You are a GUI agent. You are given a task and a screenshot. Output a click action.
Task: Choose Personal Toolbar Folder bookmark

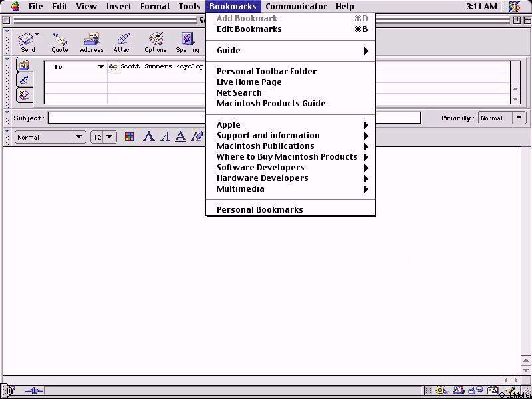291,72
